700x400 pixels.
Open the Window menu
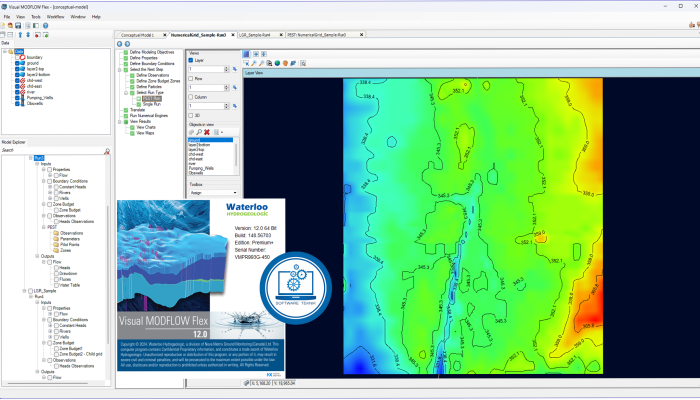point(78,17)
